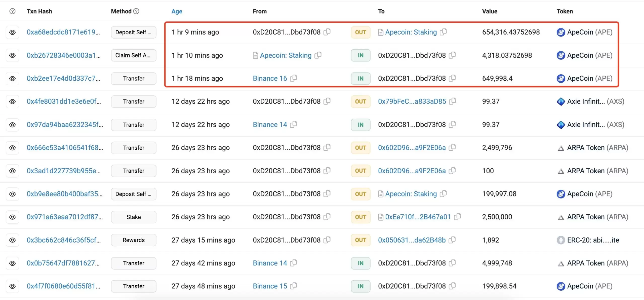Click the question mark icon before Txn Hash
Image resolution: width=644 pixels, height=300 pixels.
point(12,11)
